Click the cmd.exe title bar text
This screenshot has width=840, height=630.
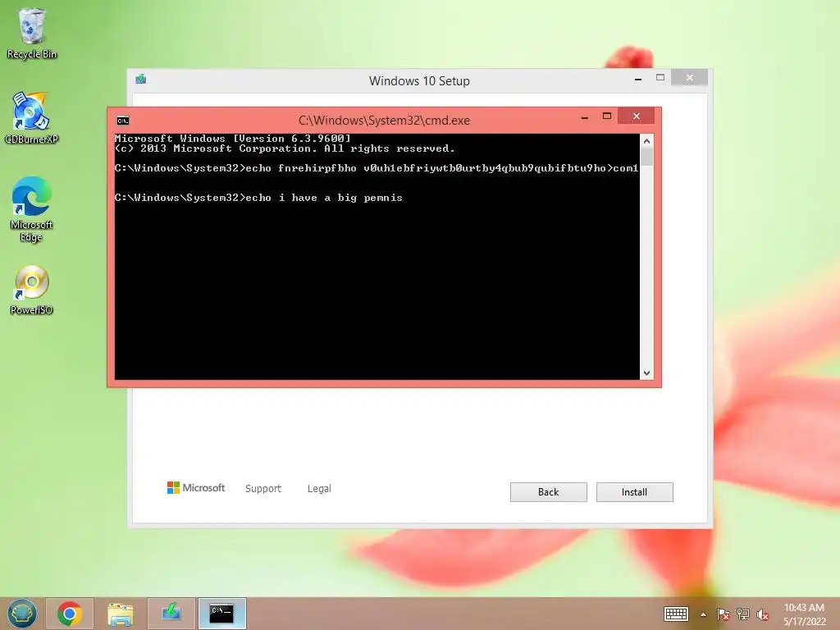pos(384,121)
